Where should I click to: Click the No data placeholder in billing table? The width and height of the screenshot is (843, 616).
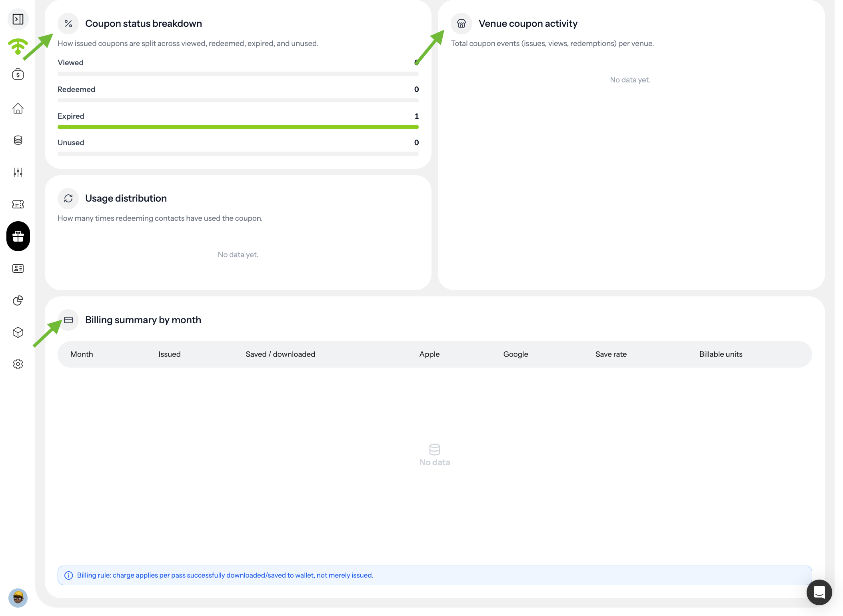tap(435, 455)
